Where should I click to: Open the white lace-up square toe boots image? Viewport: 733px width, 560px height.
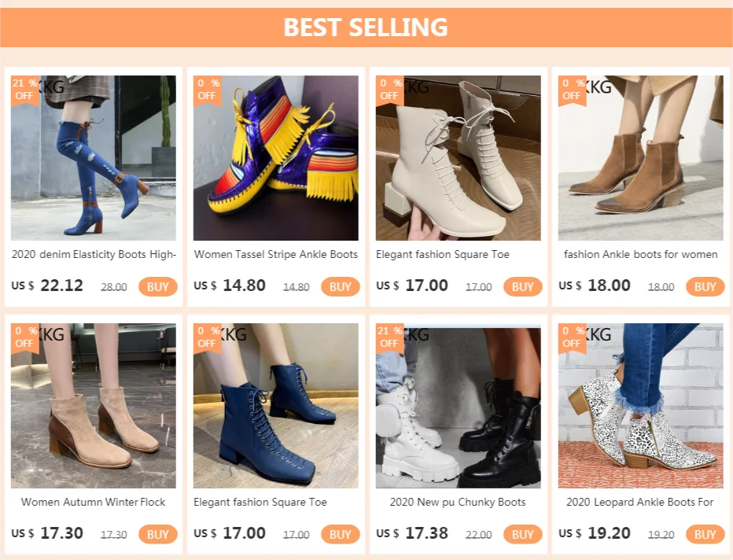click(x=458, y=158)
